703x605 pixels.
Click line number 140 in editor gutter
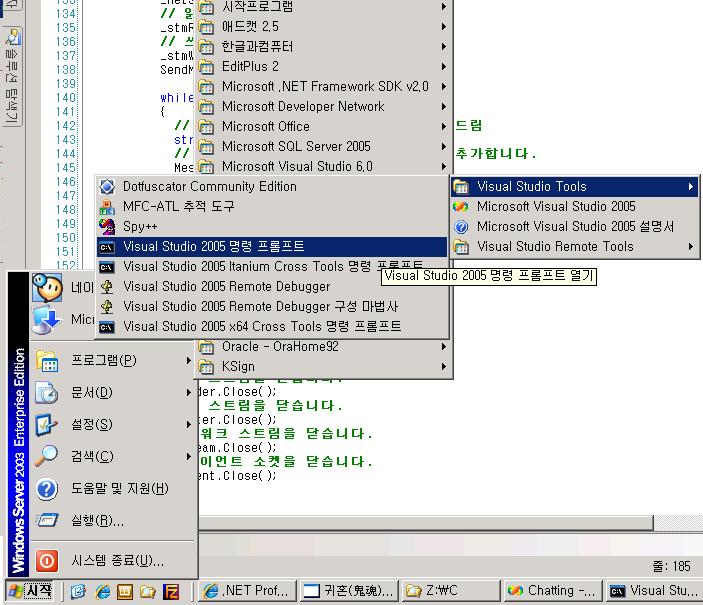[x=66, y=98]
